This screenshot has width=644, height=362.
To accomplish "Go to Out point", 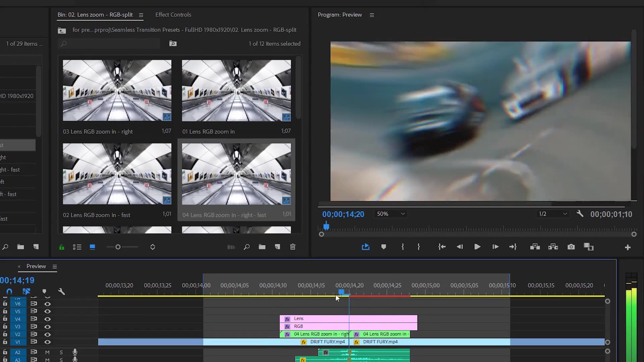I will coord(513,247).
